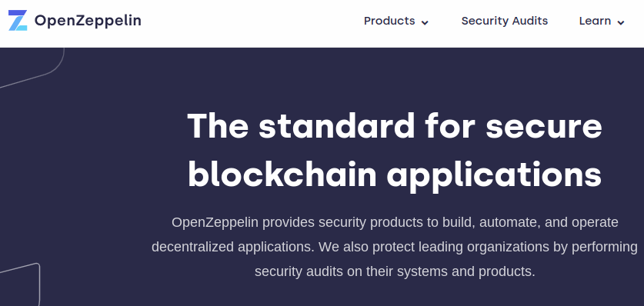Click the word "blockchain" in the hero title

pyautogui.click(x=282, y=175)
